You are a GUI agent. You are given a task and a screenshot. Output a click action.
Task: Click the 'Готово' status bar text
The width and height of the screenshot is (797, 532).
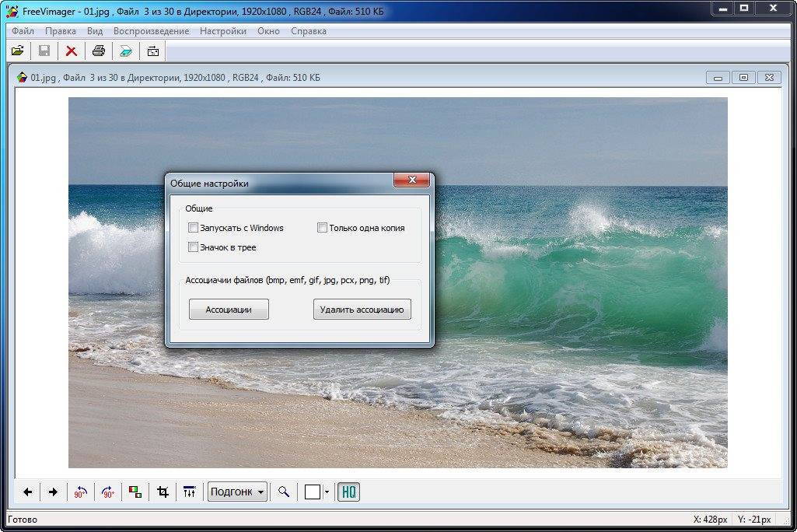[23, 520]
